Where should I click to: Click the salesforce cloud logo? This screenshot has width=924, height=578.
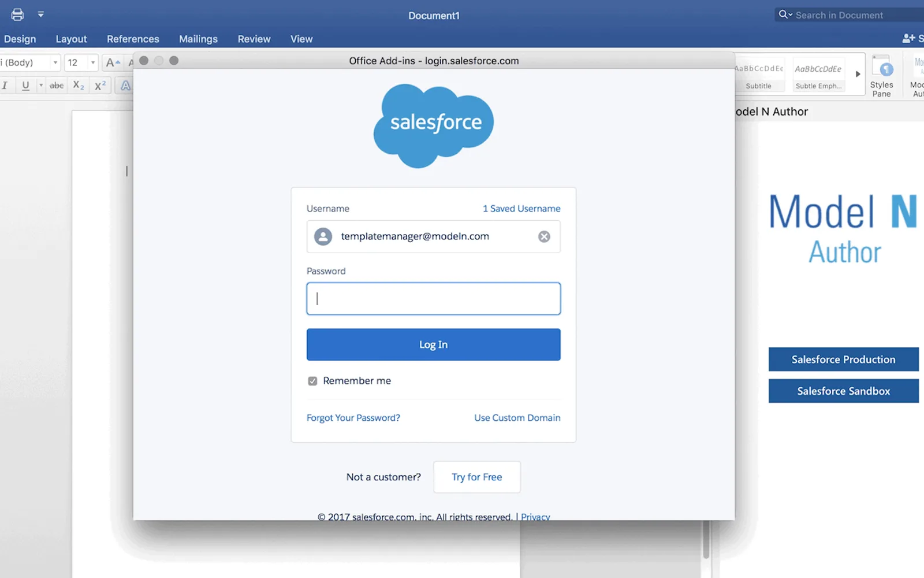point(434,125)
